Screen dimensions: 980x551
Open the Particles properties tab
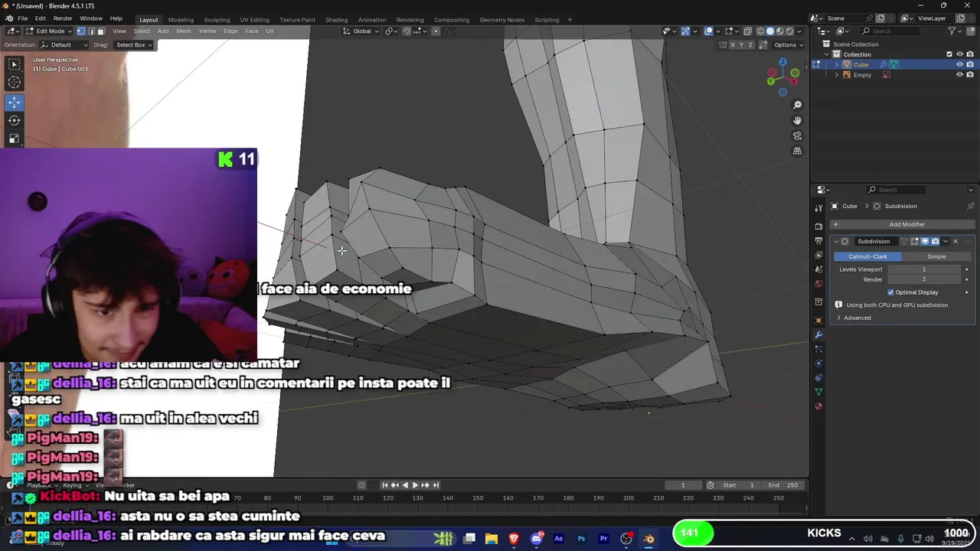[818, 349]
